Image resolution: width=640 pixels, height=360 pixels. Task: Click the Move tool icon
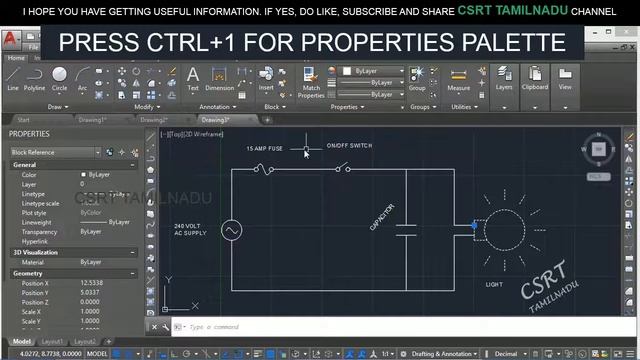coord(122,71)
